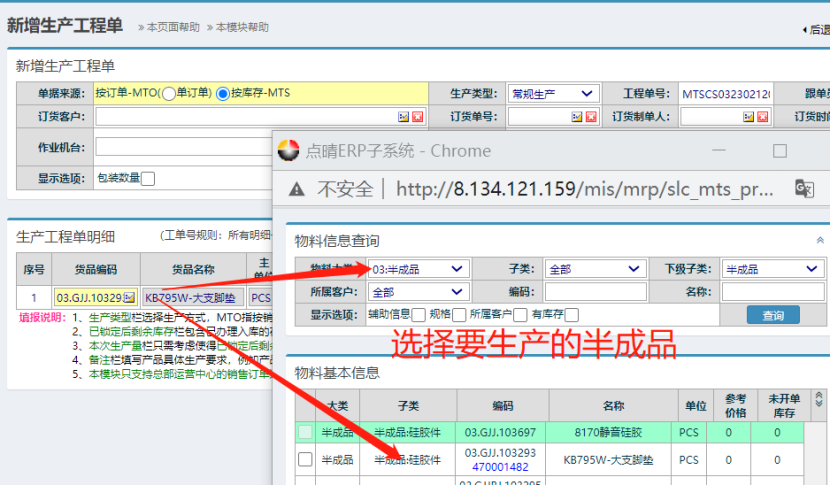Toggle the 规格 checkbox
The image size is (831, 485).
point(459,315)
